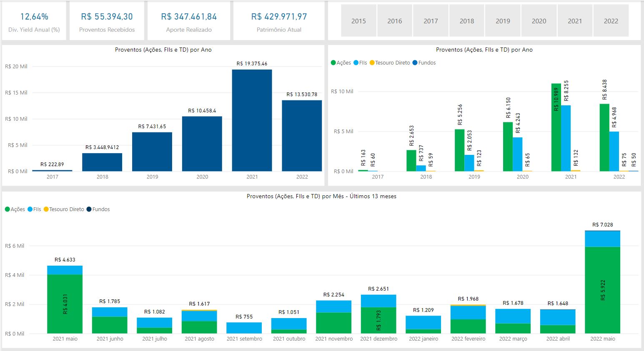
Task: Click the dark blue 2018 bar worth R$ 3.448,9412
Action: [x=102, y=162]
